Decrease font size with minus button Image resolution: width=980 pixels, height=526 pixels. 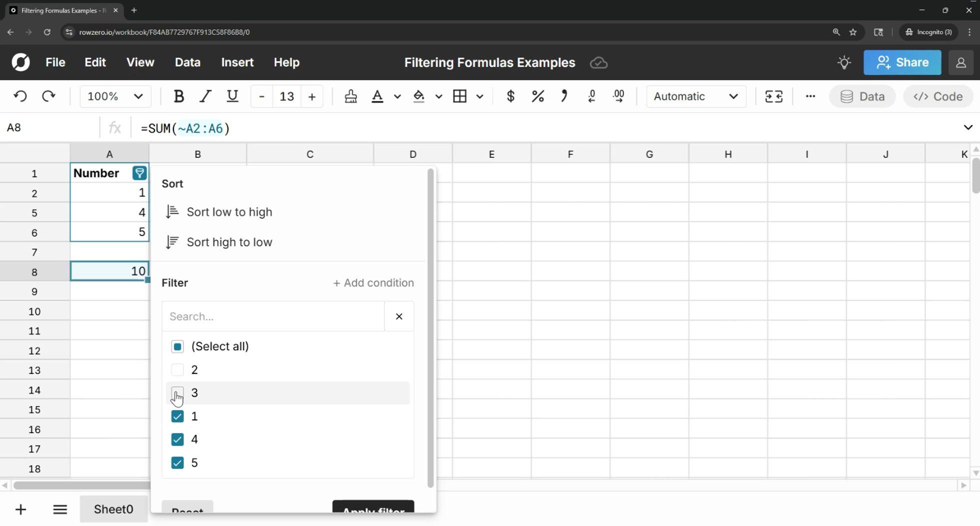coord(261,96)
